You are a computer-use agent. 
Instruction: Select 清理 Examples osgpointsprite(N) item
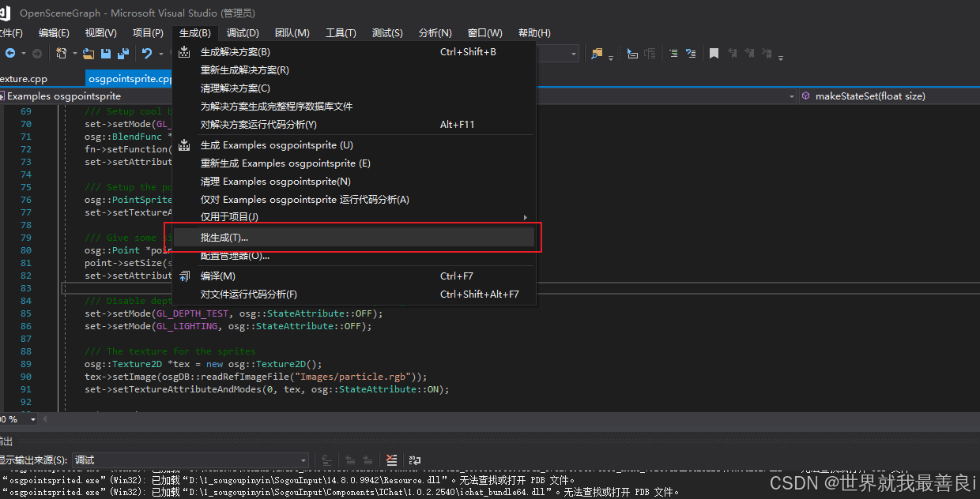[x=355, y=182]
